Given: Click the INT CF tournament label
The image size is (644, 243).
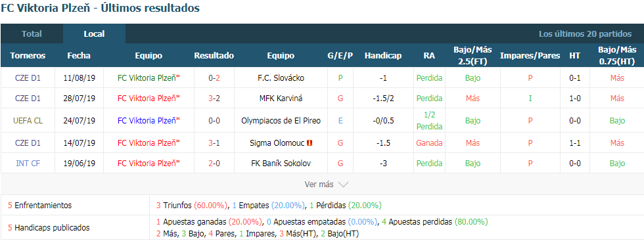Looking at the screenshot, I should [28, 163].
